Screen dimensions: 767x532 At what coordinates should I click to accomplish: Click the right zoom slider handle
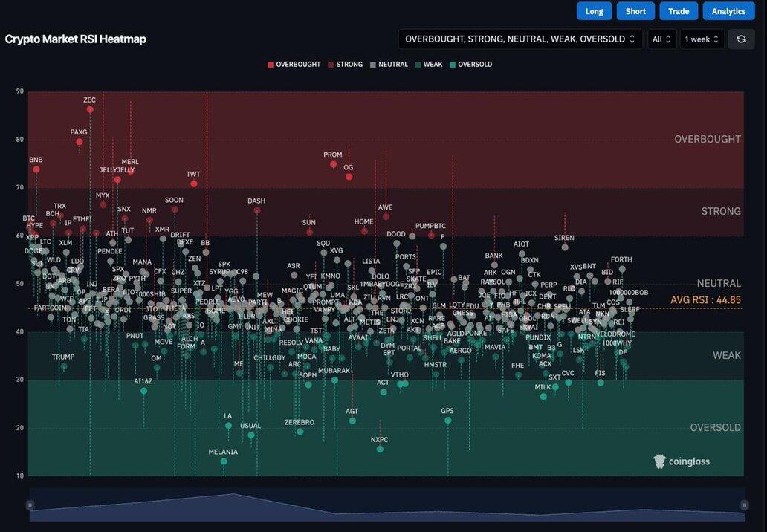pos(744,505)
